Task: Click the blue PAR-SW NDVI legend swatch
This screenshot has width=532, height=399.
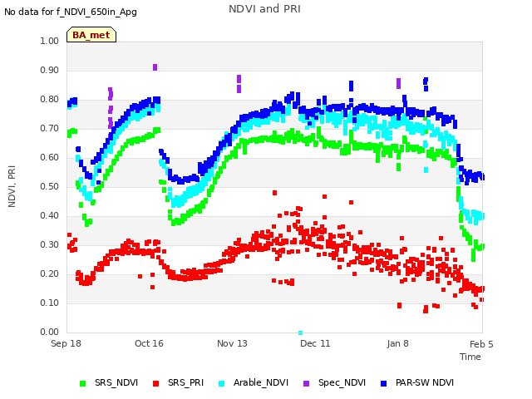Action: tap(384, 383)
